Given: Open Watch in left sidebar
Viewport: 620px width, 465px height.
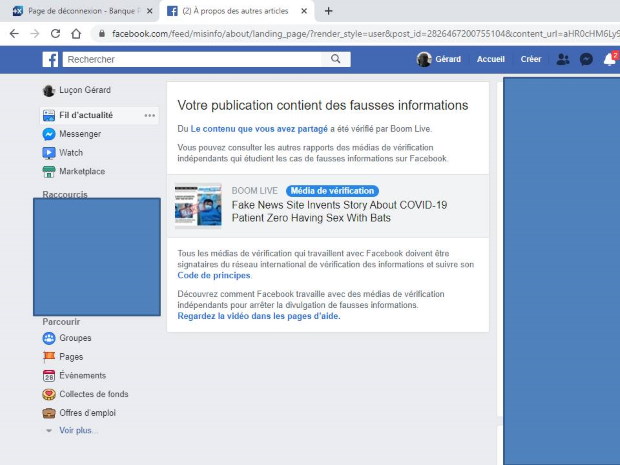Looking at the screenshot, I should pos(70,153).
